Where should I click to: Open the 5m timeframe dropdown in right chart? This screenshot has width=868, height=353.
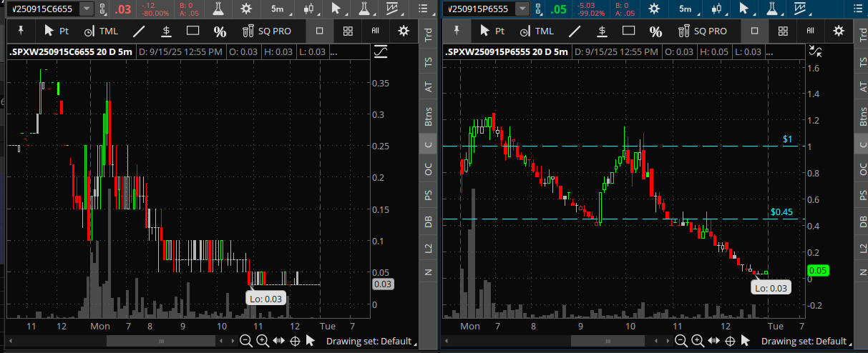(x=685, y=9)
